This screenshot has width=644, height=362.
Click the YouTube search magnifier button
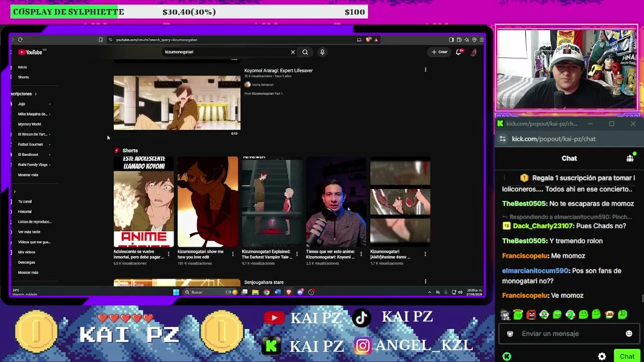(x=305, y=52)
